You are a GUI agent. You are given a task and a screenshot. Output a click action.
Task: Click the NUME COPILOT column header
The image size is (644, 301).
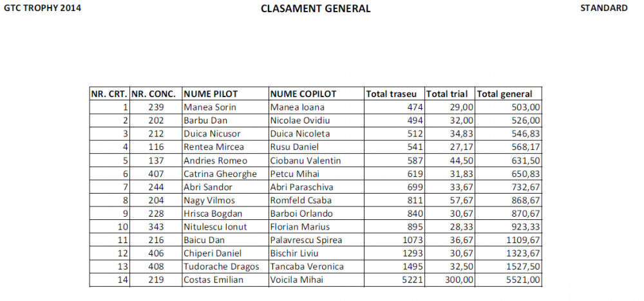click(x=303, y=94)
